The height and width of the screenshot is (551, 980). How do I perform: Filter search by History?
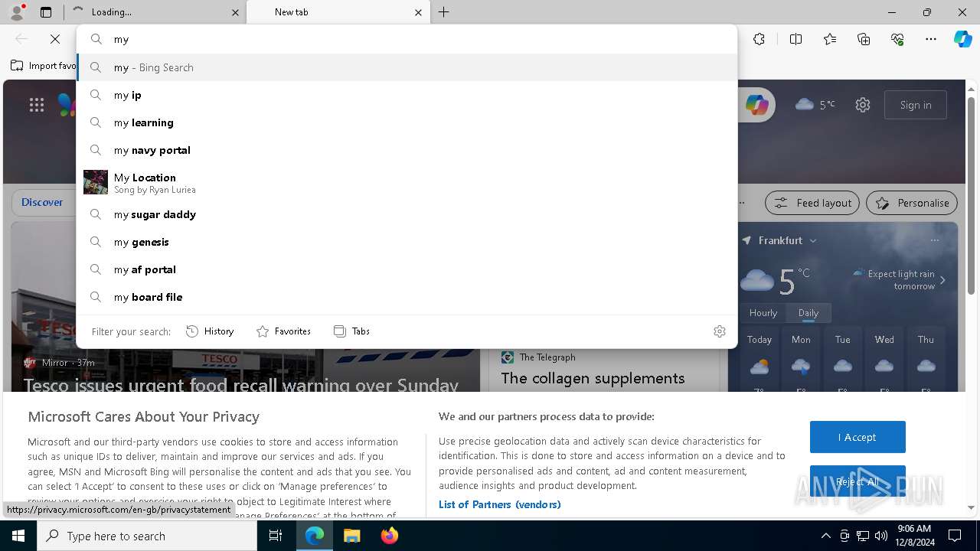(210, 331)
